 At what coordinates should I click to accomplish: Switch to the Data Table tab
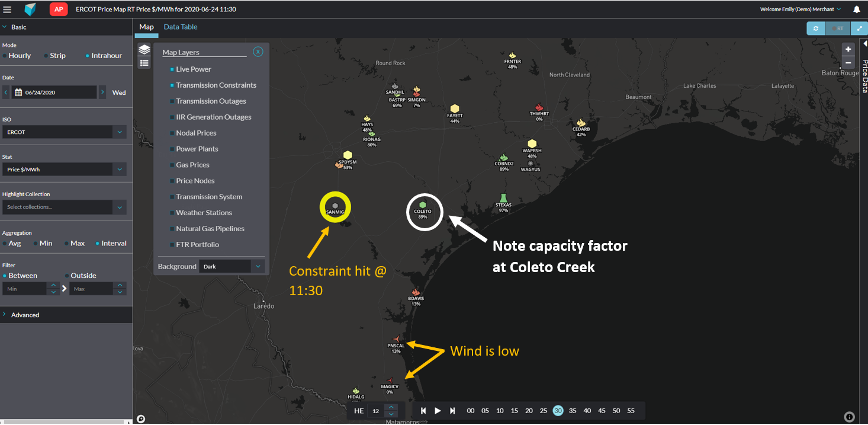(180, 27)
